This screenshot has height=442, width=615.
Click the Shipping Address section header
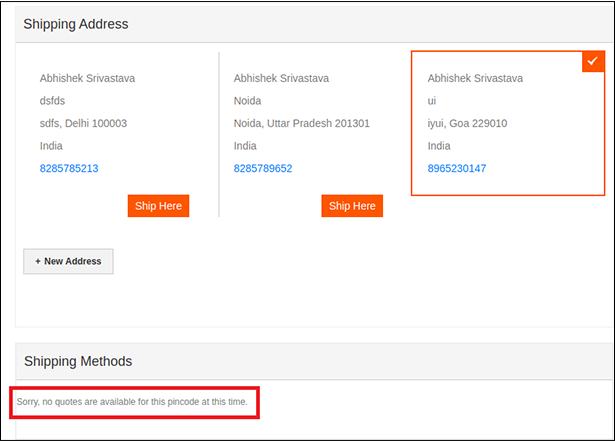pyautogui.click(x=76, y=24)
